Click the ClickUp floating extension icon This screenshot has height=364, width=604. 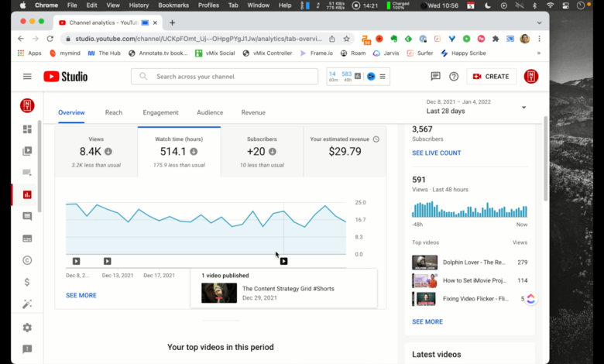click(530, 298)
